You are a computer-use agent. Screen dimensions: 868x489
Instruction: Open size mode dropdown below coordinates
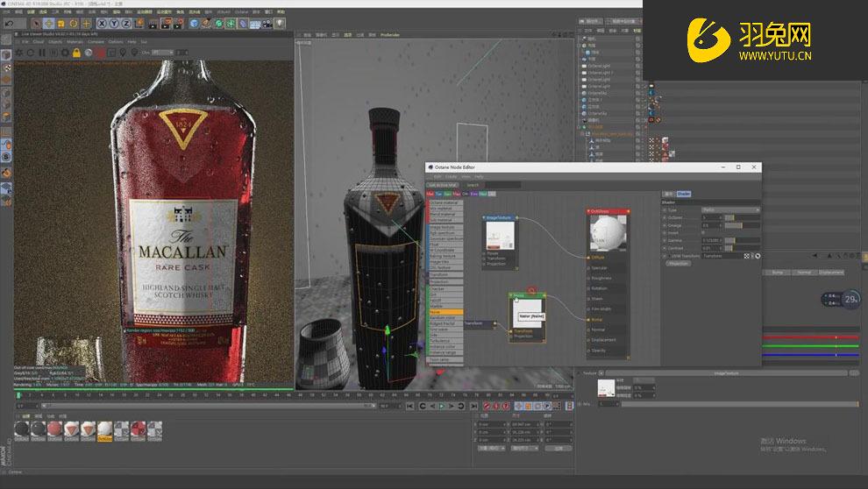524,448
